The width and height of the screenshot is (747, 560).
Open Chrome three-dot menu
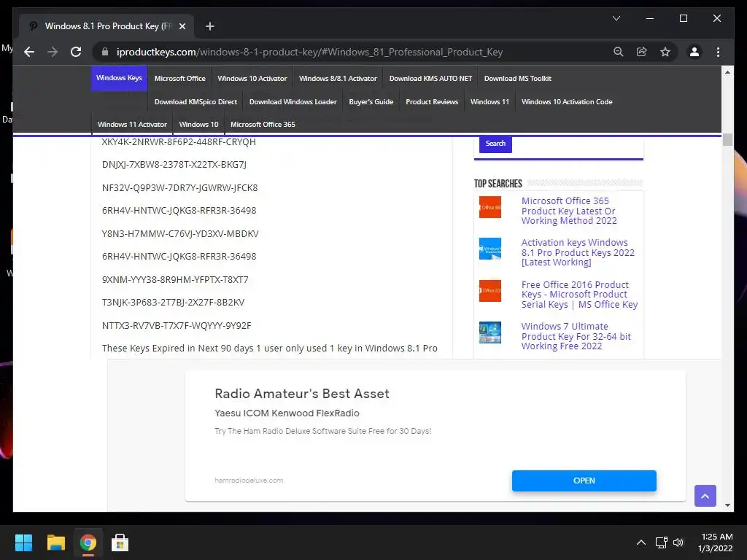[718, 52]
